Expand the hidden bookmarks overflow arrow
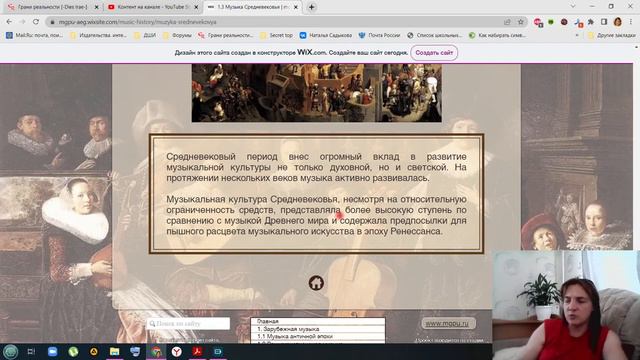 pyautogui.click(x=577, y=36)
